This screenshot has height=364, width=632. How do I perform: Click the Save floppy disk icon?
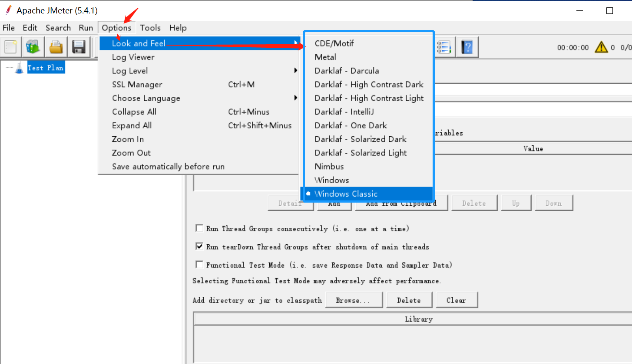[79, 47]
